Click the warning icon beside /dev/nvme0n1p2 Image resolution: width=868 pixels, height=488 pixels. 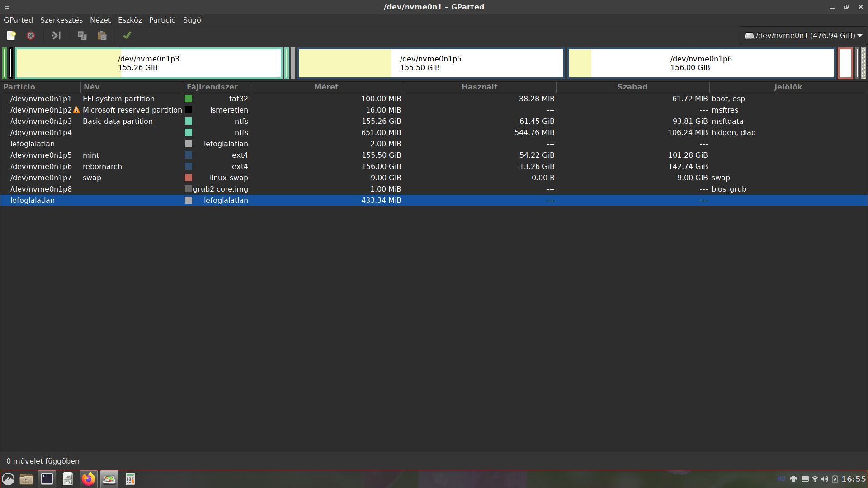[x=76, y=110]
